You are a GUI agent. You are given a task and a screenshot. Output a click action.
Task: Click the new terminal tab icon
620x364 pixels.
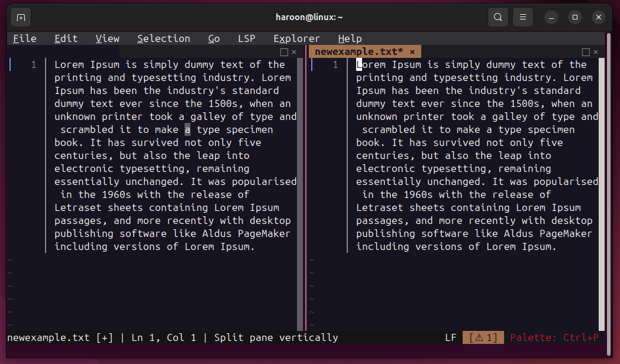[21, 17]
